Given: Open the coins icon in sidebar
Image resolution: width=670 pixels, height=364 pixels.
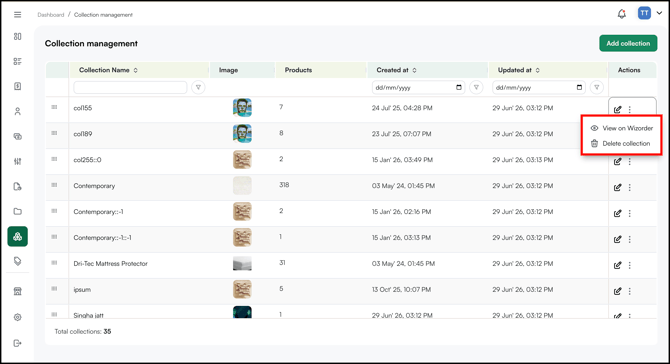Looking at the screenshot, I should [x=18, y=137].
